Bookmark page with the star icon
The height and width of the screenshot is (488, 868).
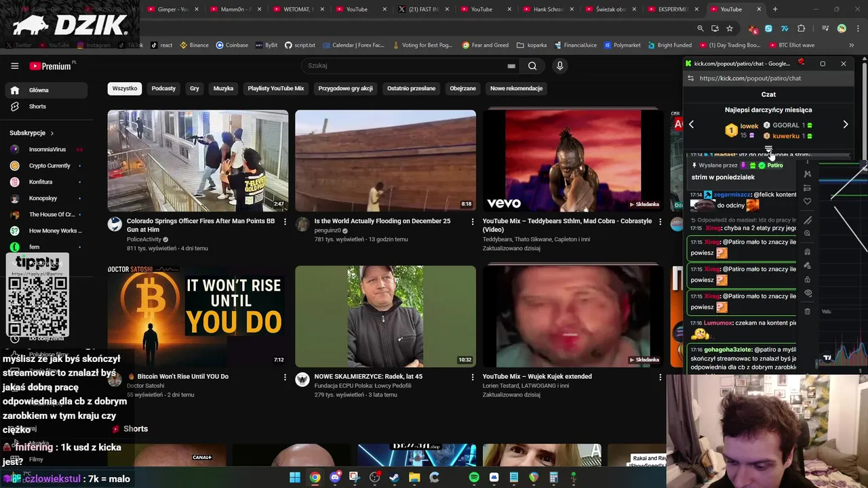point(730,28)
